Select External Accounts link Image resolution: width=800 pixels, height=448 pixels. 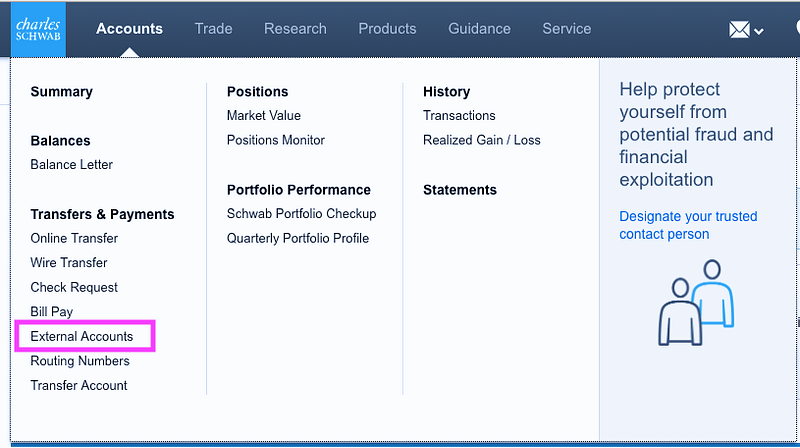pyautogui.click(x=82, y=337)
